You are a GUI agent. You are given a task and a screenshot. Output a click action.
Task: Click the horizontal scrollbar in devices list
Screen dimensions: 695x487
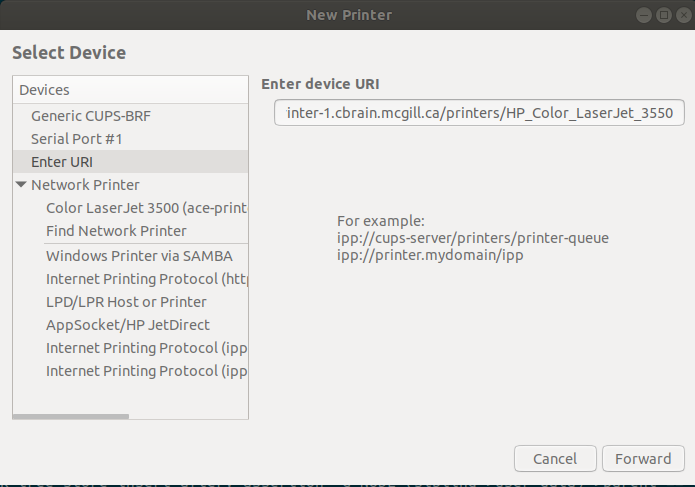72,416
